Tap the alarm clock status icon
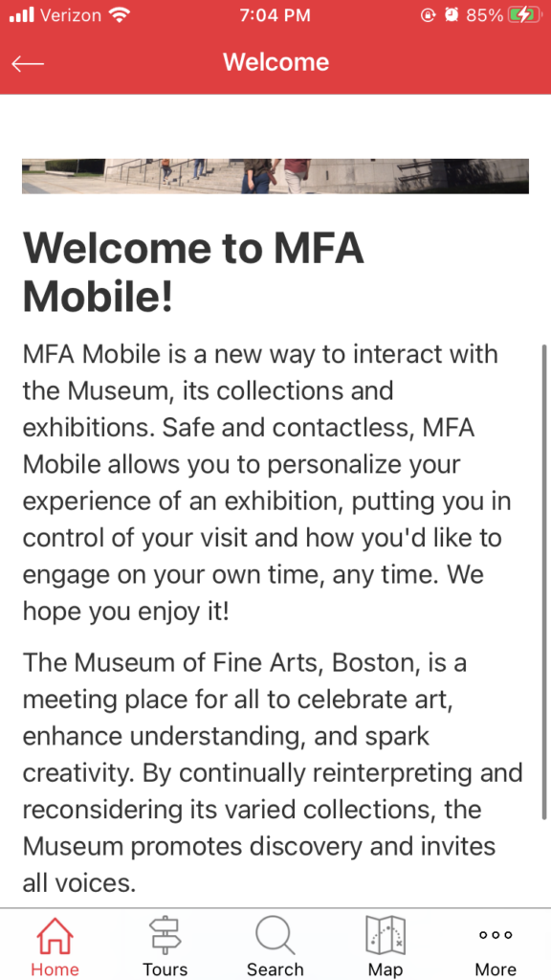This screenshot has width=551, height=980. click(x=452, y=15)
